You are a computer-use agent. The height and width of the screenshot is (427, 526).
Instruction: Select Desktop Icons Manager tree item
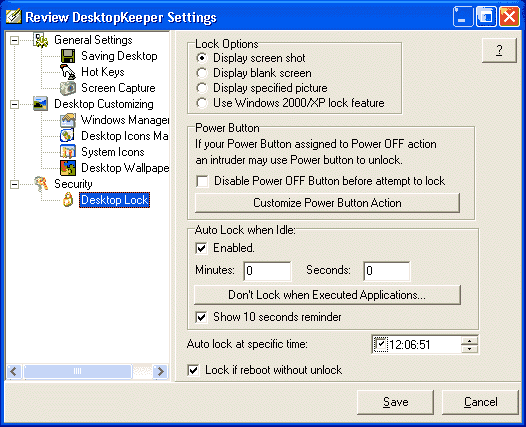point(125,136)
